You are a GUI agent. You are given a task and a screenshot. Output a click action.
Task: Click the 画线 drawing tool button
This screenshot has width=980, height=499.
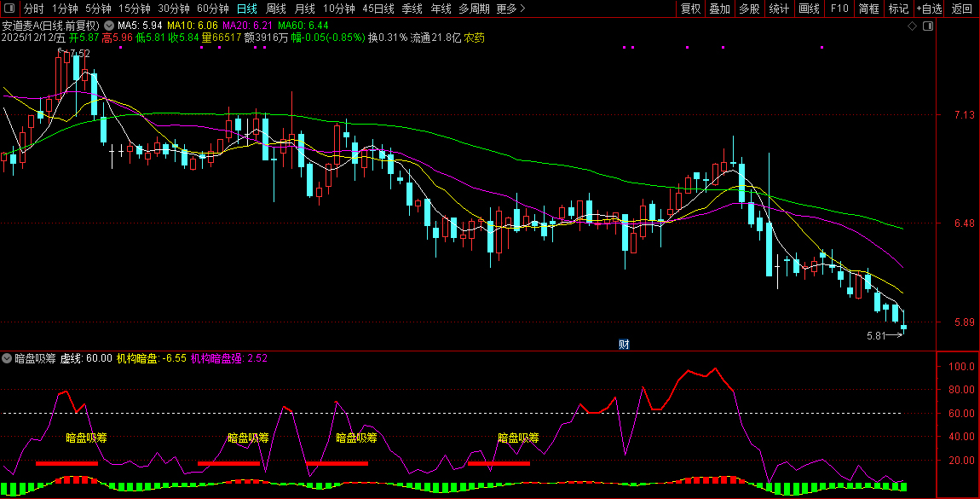[x=809, y=9]
